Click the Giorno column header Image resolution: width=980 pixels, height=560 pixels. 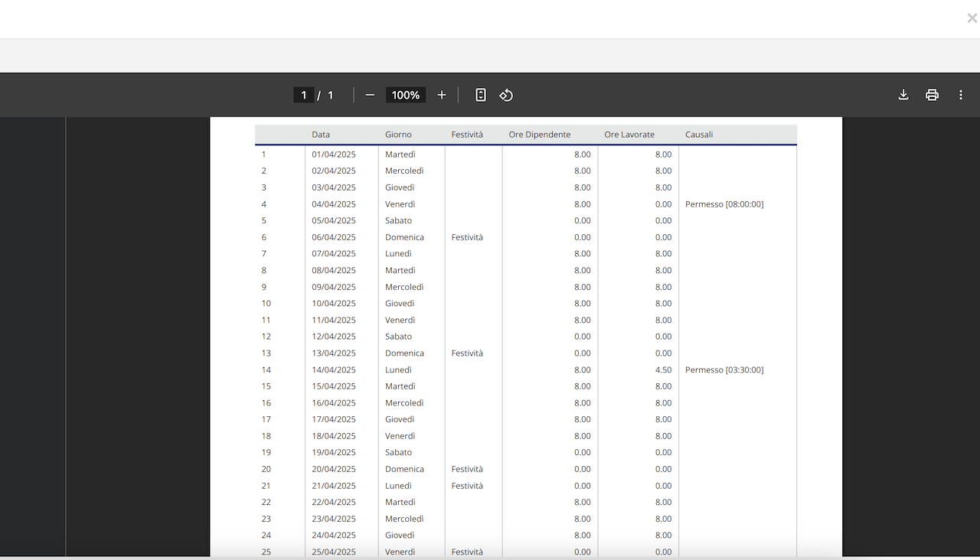point(398,135)
